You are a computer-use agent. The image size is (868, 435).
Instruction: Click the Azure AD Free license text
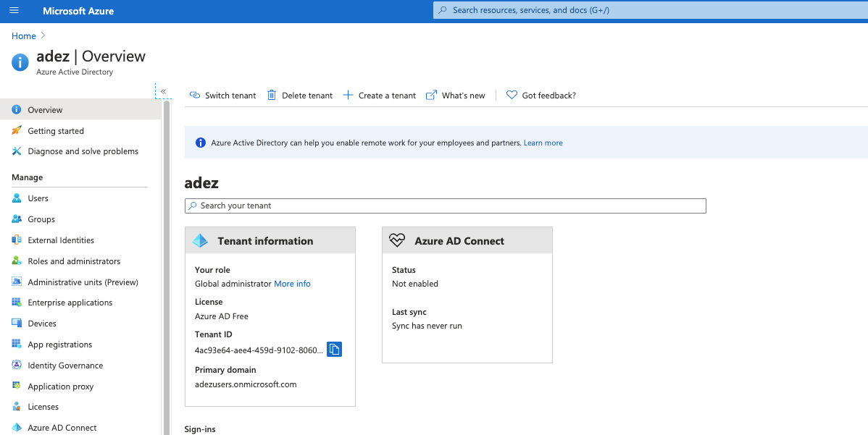222,316
